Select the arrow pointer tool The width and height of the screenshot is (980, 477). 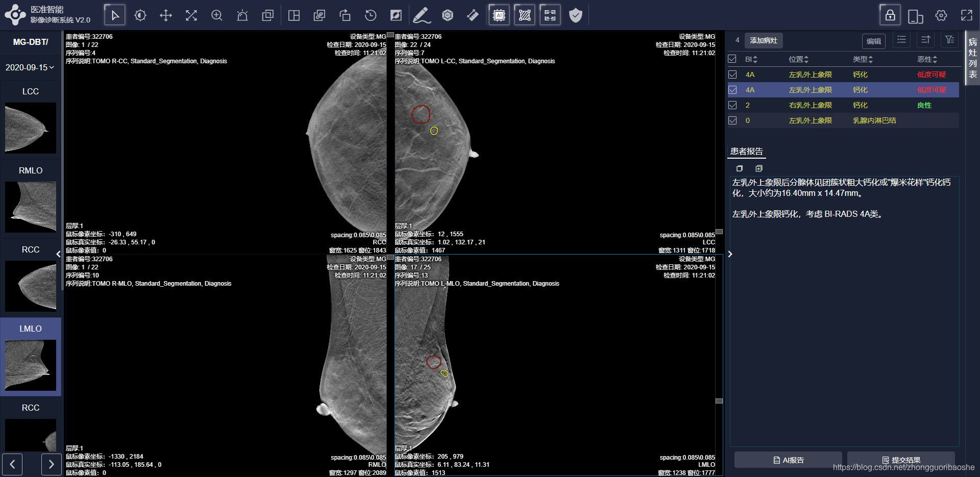tap(115, 15)
